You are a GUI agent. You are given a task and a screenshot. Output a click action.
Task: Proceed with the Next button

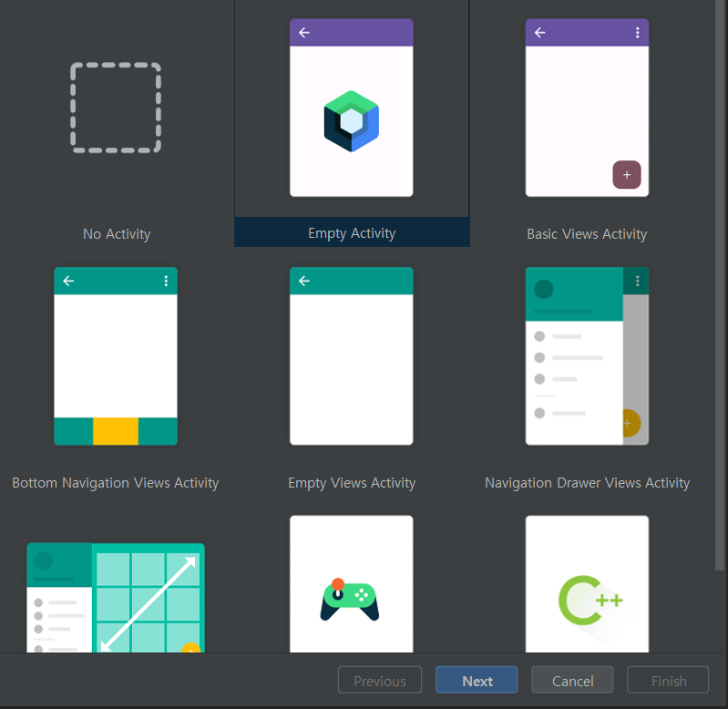(x=477, y=680)
